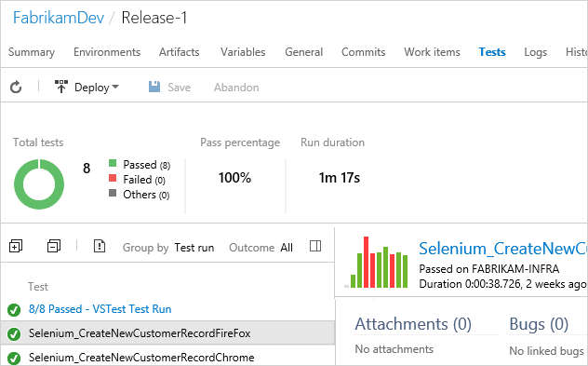The height and width of the screenshot is (366, 588).
Task: Click the Passed (8) legend label
Action: (147, 165)
